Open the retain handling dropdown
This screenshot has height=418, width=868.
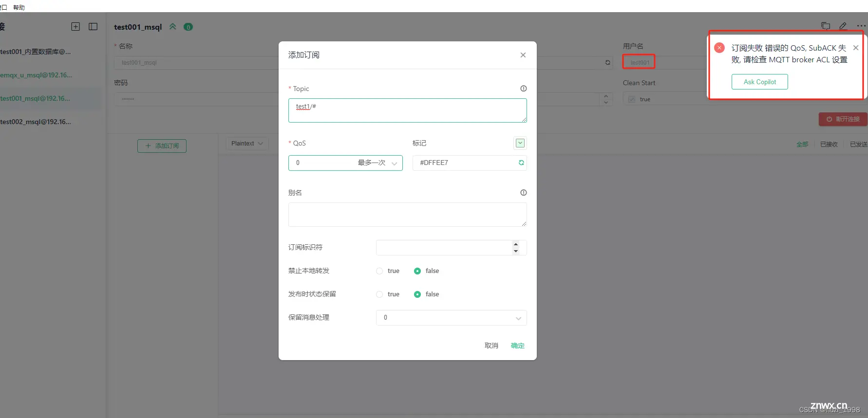[452, 318]
